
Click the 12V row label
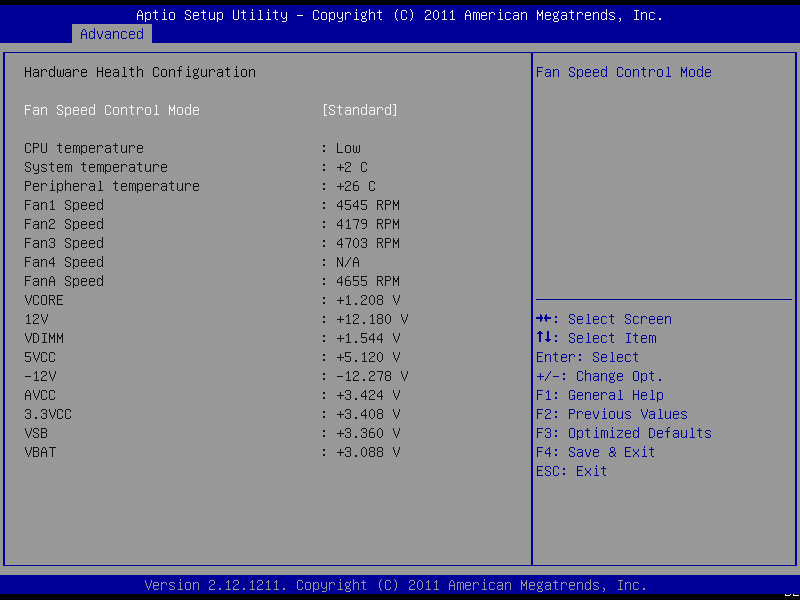tap(36, 319)
